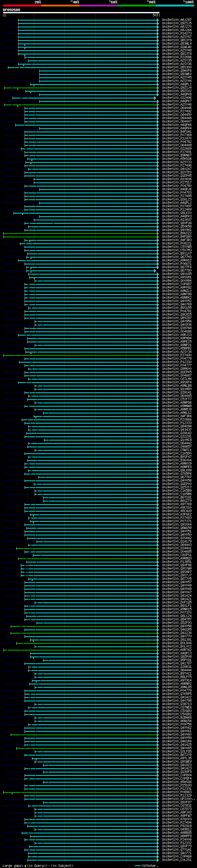This screenshot has width=197, height=868.
Task: Open hit UniRef100_A8J270
Action: pyautogui.click(x=177, y=27)
